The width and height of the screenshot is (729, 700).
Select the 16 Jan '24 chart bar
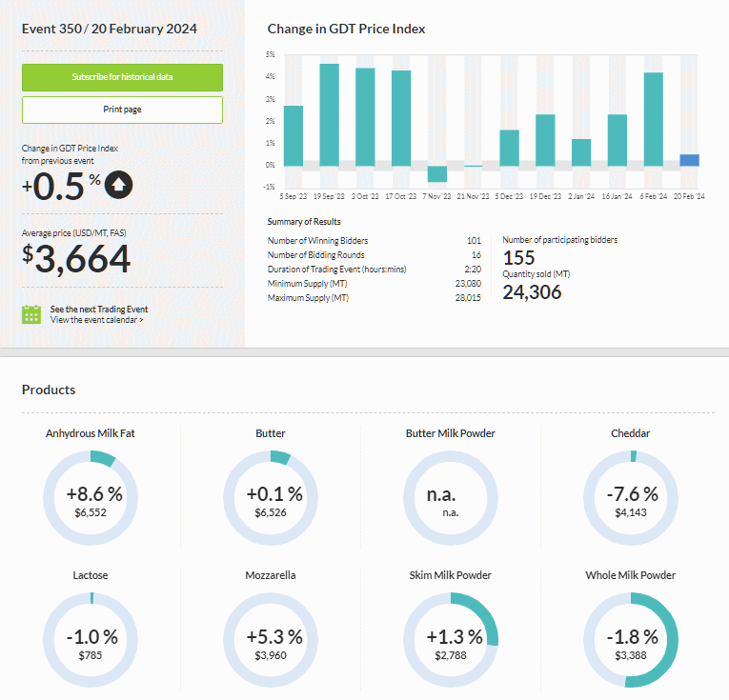(x=618, y=140)
